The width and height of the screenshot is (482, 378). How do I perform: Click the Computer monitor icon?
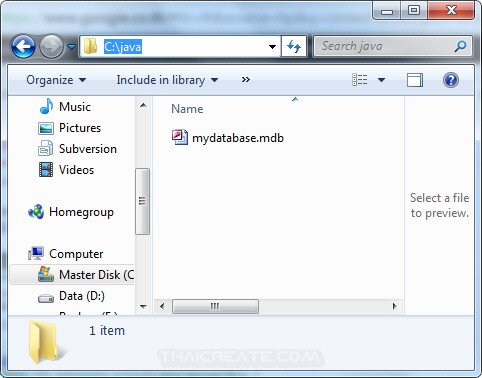tap(36, 254)
